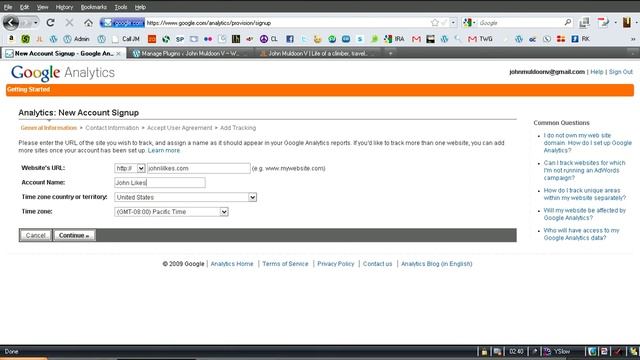Open the Flickr bookmark icon
Image resolution: width=640 pixels, height=360 pixels.
coord(208,39)
